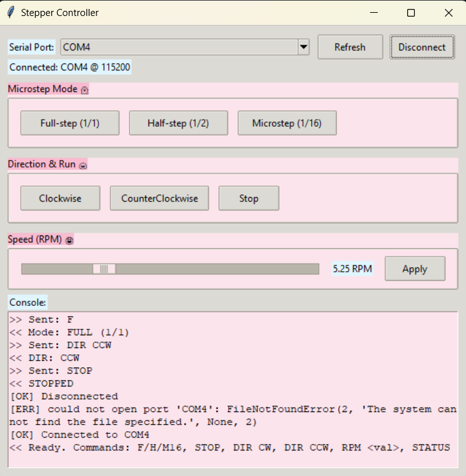Viewport: 466px width, 476px height.
Task: Set direction to Clockwise
Action: click(60, 198)
